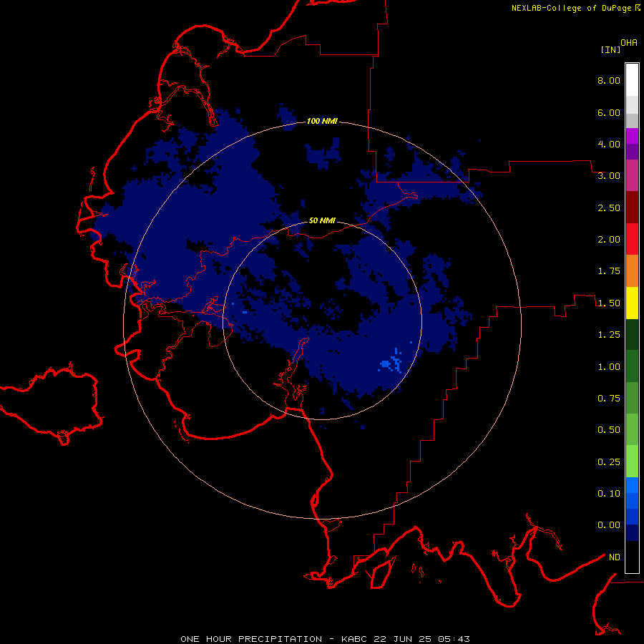Click the 2.00 legend value
This screenshot has width=644, height=644.
coord(609,240)
